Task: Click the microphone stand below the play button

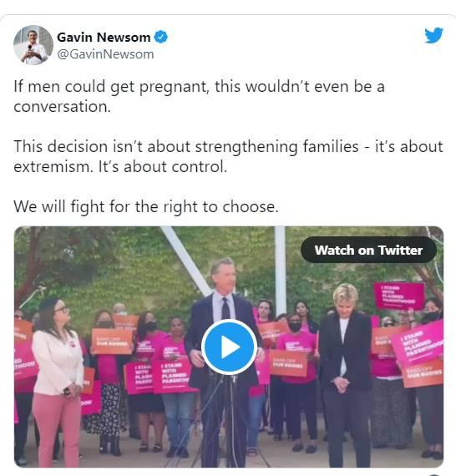Action: 228,420
